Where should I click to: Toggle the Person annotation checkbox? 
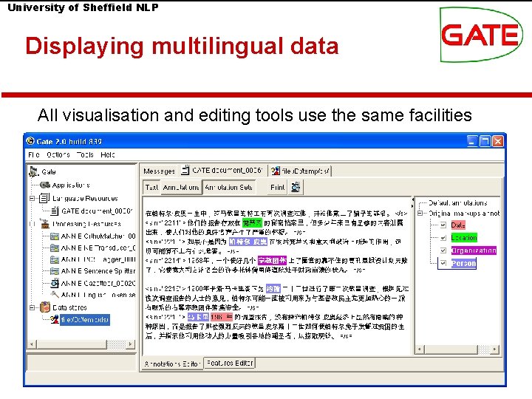(443, 263)
